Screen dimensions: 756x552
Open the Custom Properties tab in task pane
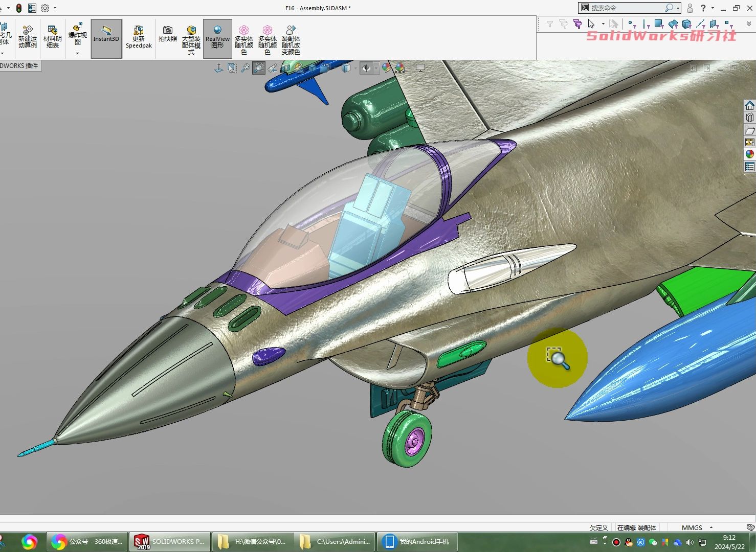[749, 167]
